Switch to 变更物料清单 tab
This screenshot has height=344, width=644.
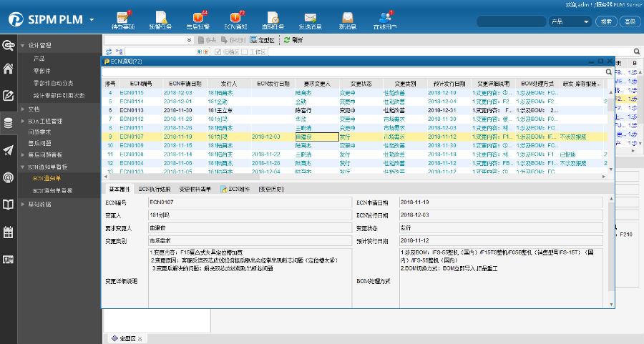point(195,189)
